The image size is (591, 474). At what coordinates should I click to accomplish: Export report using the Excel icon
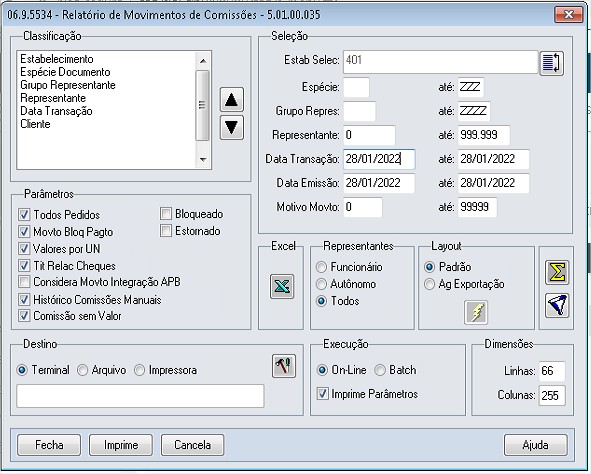(x=282, y=286)
